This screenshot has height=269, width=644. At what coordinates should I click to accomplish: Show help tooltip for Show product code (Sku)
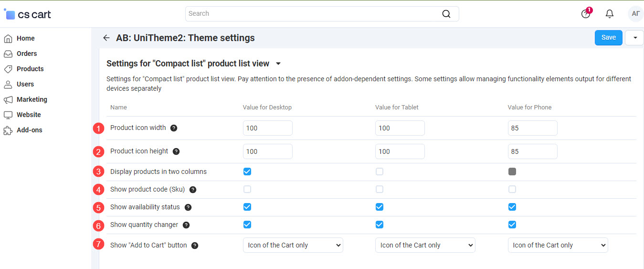pos(193,190)
